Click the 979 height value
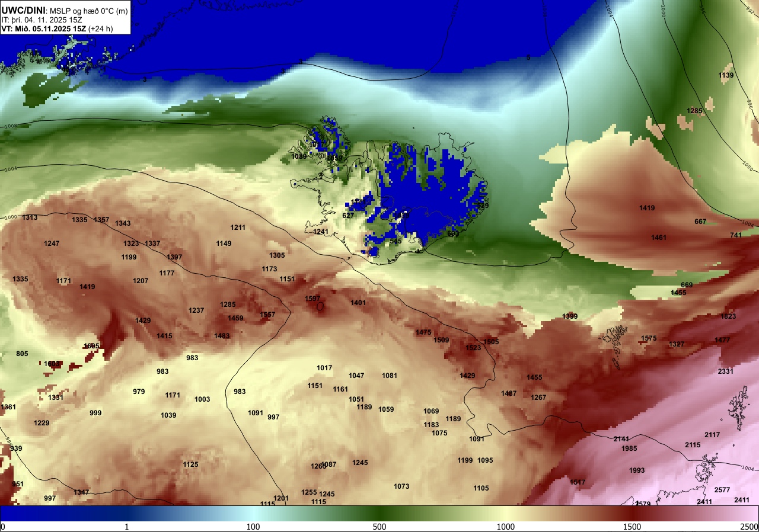 139,392
